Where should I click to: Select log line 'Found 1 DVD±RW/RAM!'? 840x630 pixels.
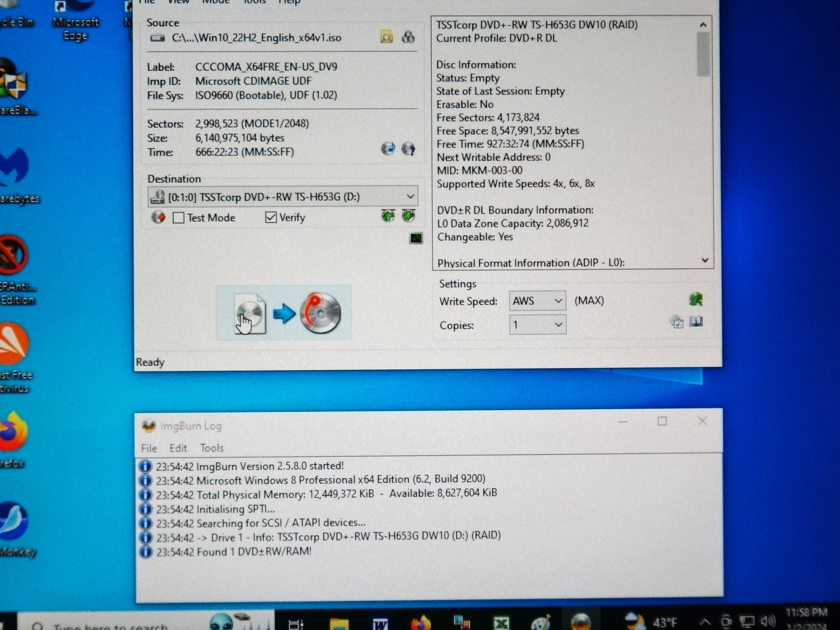pyautogui.click(x=234, y=551)
